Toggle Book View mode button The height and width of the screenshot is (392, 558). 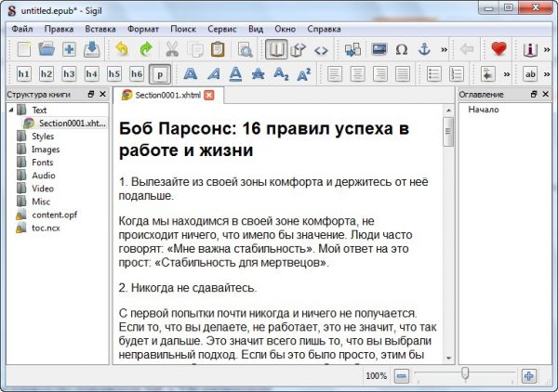pos(276,49)
